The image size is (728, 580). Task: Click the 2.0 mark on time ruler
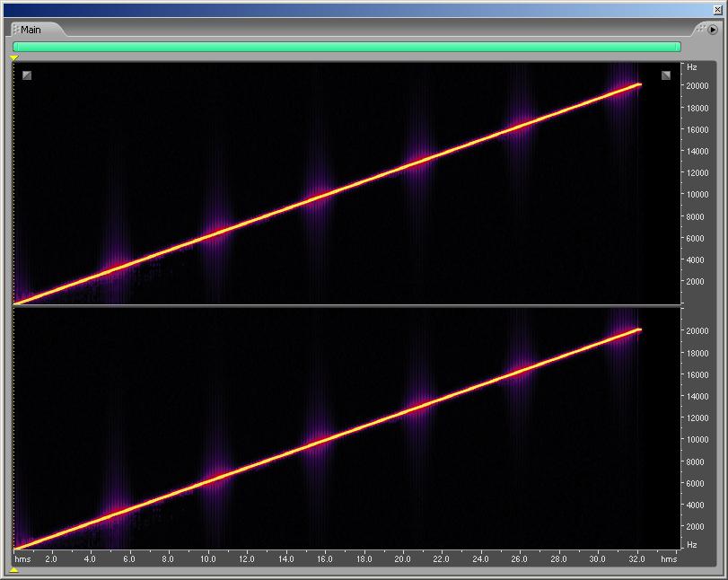click(x=51, y=559)
